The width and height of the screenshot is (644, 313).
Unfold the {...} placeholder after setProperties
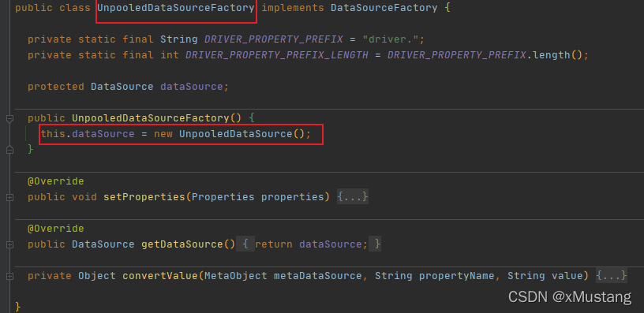pyautogui.click(x=353, y=197)
